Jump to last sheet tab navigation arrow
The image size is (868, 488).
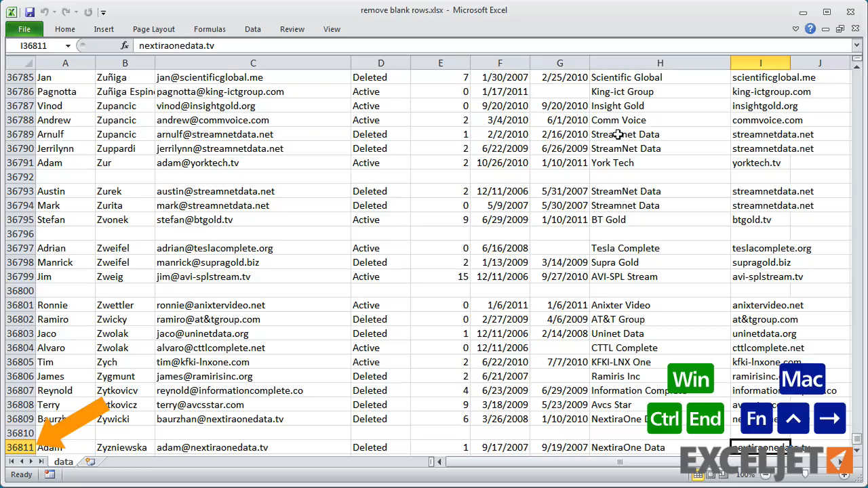click(41, 462)
